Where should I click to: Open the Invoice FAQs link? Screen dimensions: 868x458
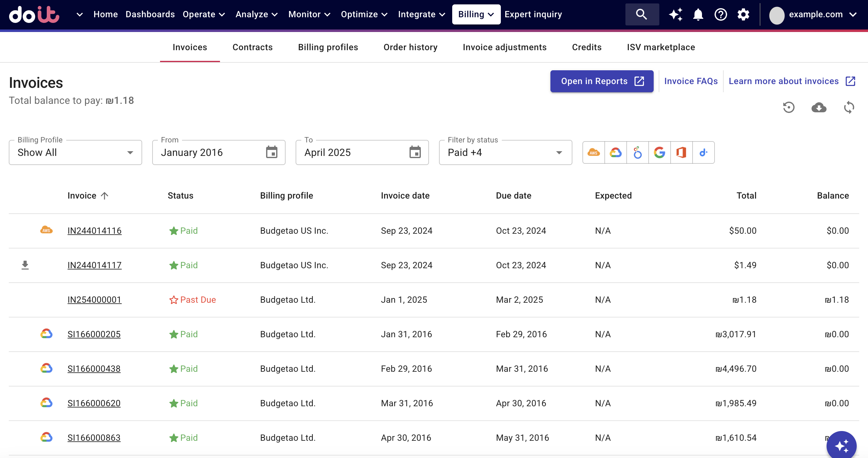click(x=691, y=81)
